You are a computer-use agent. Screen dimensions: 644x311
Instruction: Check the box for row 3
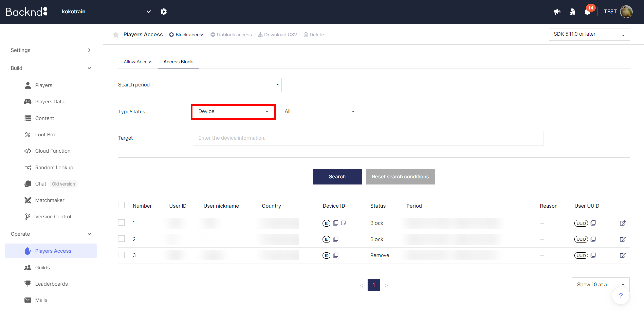pos(121,255)
